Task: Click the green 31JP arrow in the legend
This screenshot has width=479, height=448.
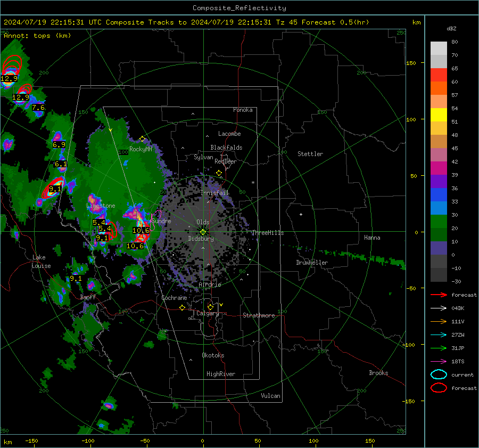Action: pyautogui.click(x=439, y=348)
